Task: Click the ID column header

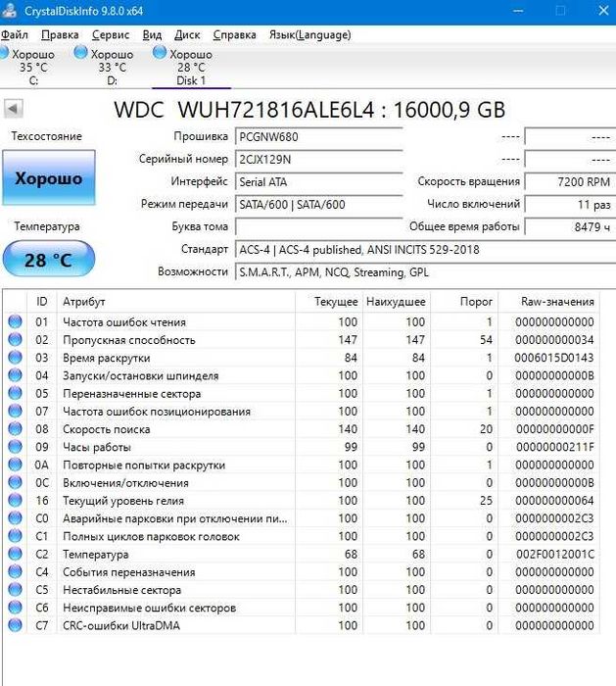Action: (x=42, y=302)
